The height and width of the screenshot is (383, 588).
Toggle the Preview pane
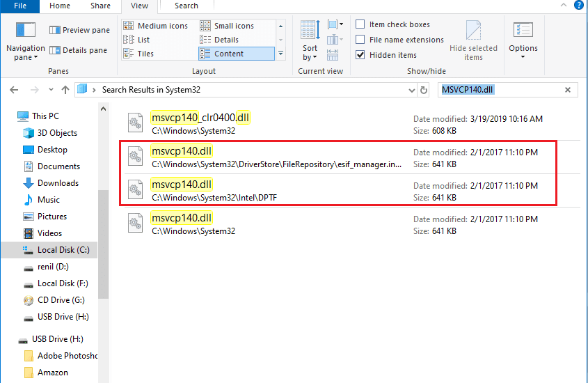[79, 30]
